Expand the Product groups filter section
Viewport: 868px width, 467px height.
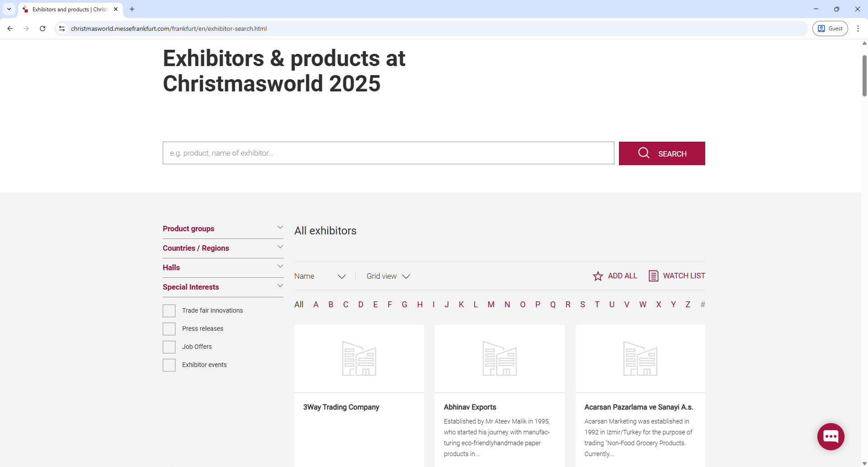(x=223, y=229)
